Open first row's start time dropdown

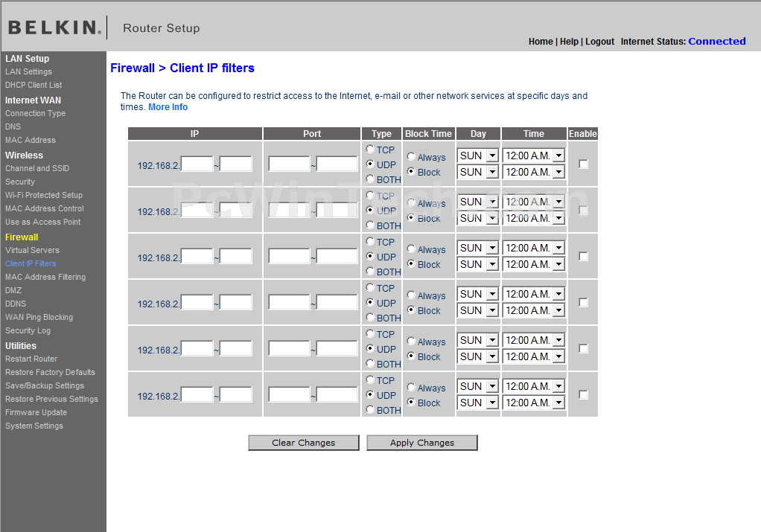click(534, 156)
